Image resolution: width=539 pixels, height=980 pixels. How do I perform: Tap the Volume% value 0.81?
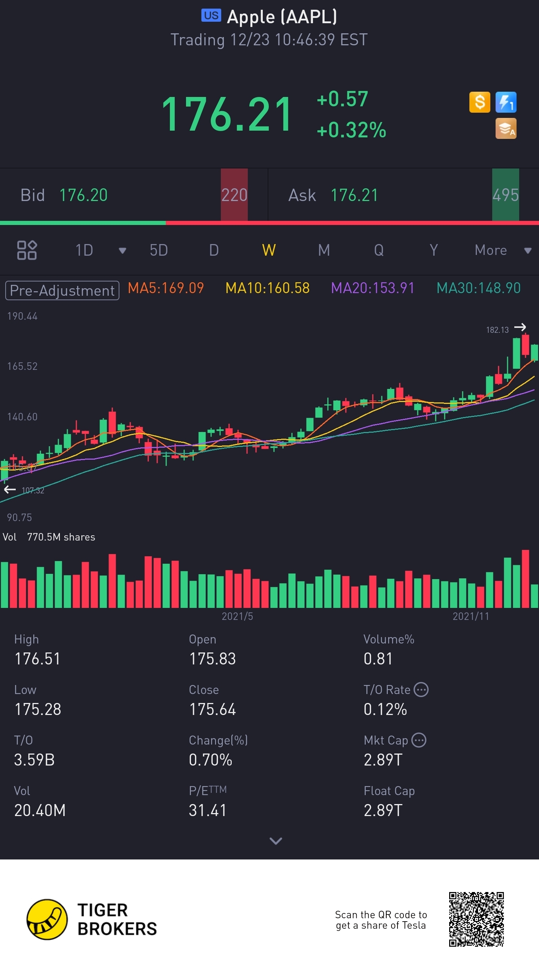pos(378,658)
